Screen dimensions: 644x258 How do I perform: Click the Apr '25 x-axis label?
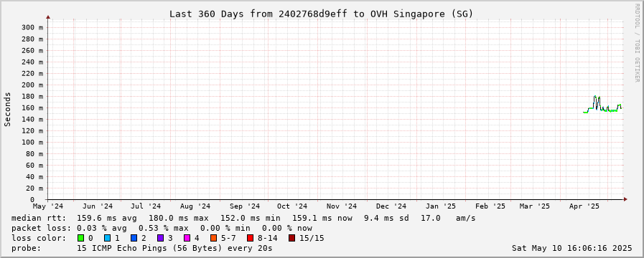click(589, 206)
